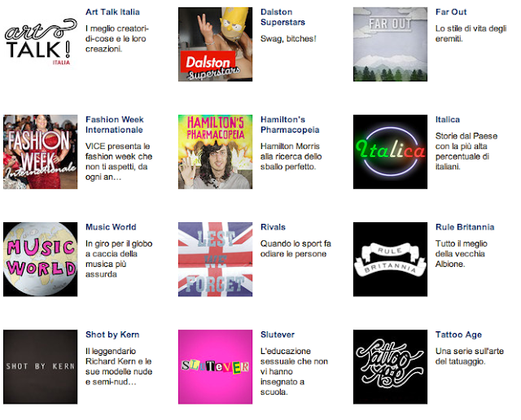
Task: Click the Dalston Superstars title link
Action: tap(282, 17)
